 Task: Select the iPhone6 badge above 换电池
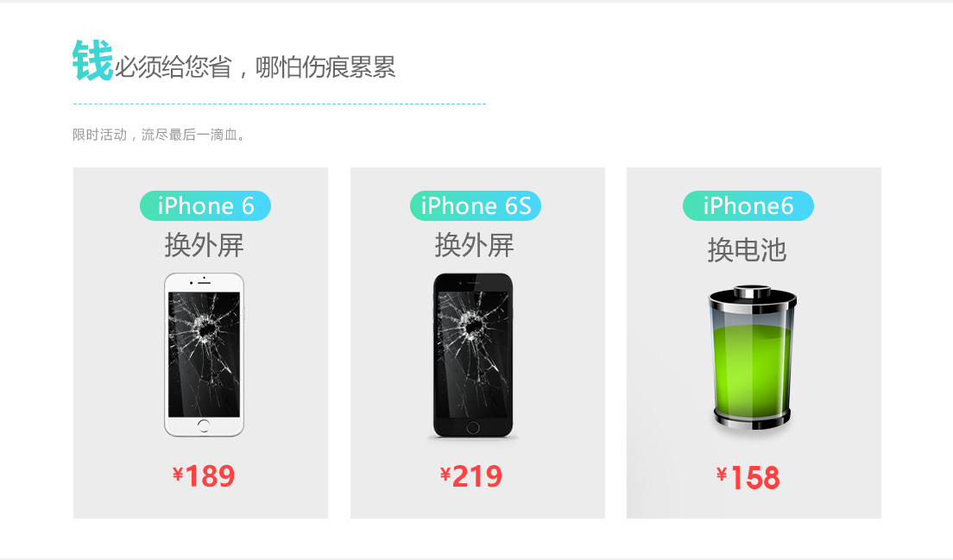(x=748, y=206)
